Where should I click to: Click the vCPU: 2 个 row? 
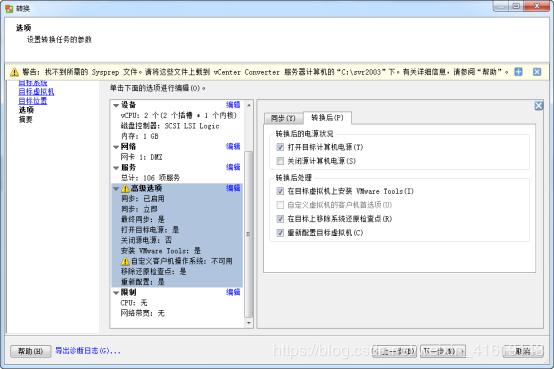coord(179,116)
